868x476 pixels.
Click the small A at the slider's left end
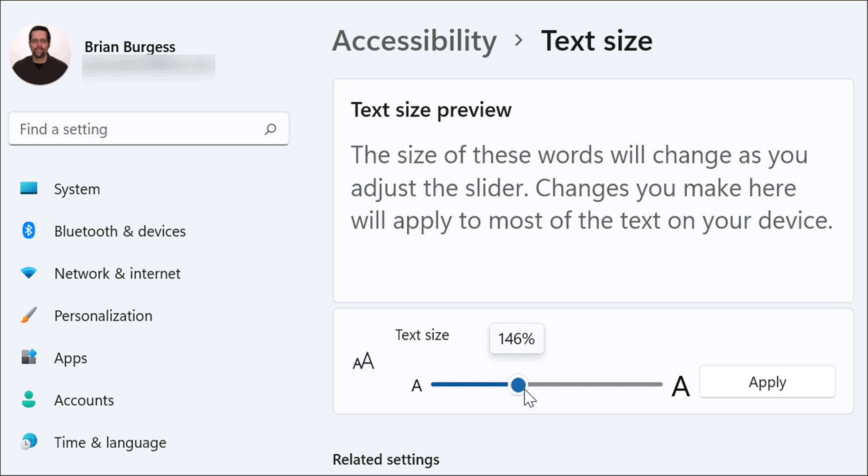416,385
